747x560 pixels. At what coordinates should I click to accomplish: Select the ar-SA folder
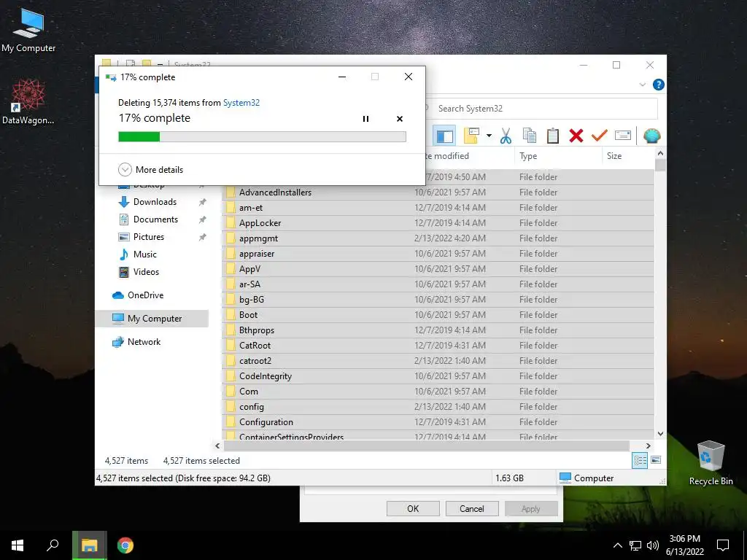pyautogui.click(x=438, y=284)
